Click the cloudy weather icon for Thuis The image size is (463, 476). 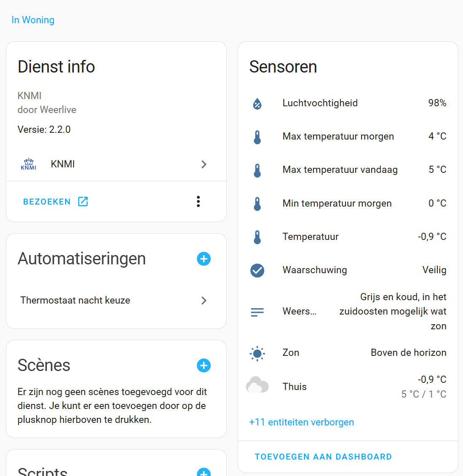click(x=257, y=385)
